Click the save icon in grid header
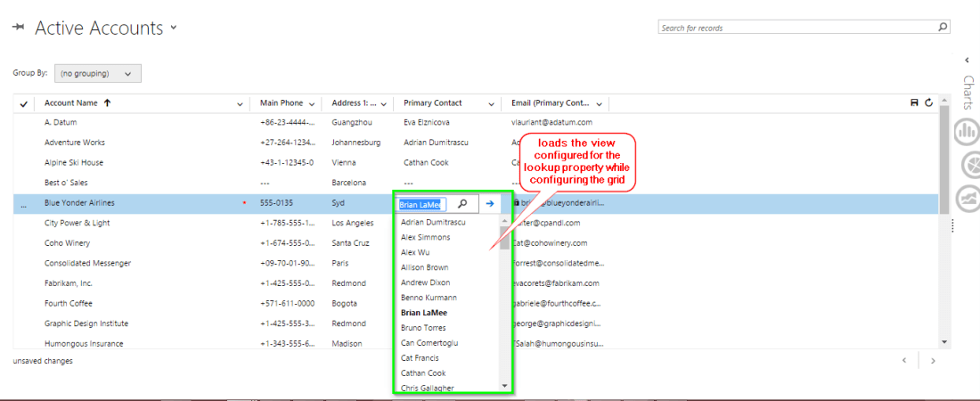 [914, 103]
